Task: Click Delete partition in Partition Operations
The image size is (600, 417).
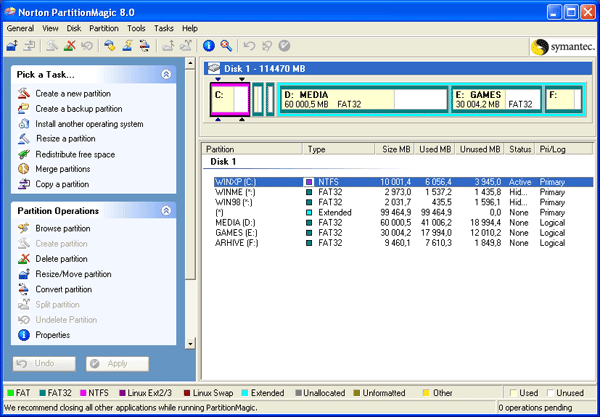Action: tap(52, 259)
